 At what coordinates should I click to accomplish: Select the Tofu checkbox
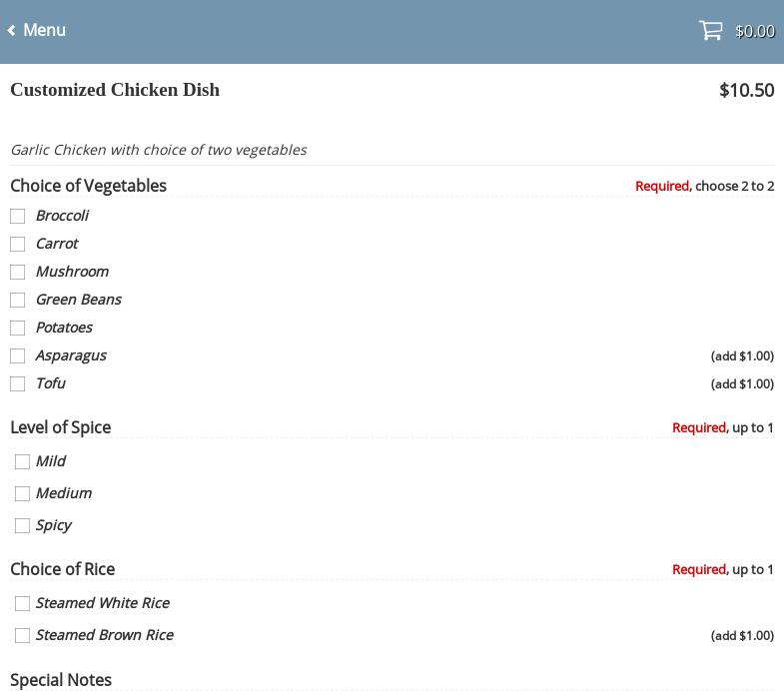click(18, 383)
